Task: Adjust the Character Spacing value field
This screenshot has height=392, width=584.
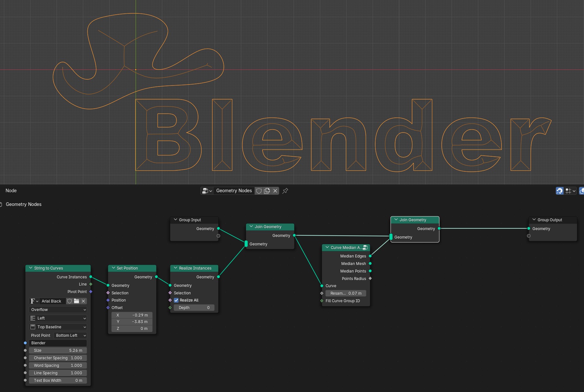Action: pos(58,358)
